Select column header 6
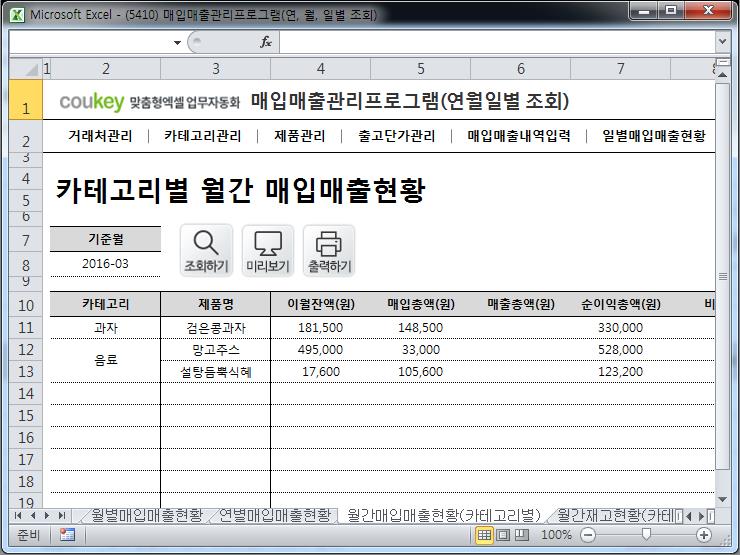 521,69
